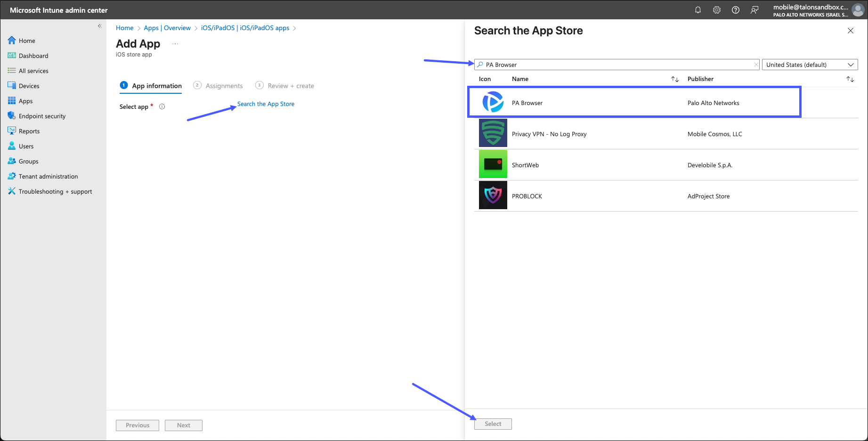Viewport: 868px width, 441px height.
Task: Go to Tenant administration menu item
Action: [48, 176]
